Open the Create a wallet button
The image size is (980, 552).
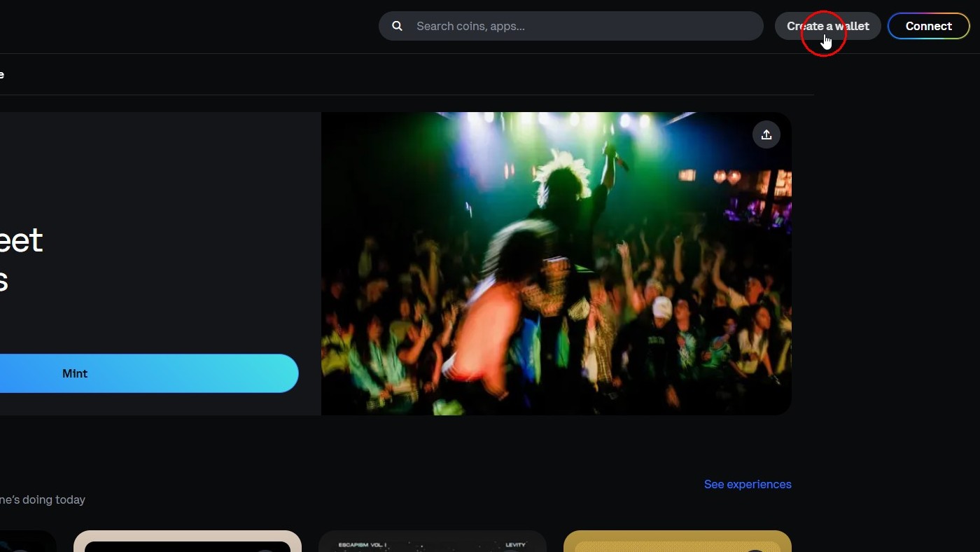click(x=828, y=26)
